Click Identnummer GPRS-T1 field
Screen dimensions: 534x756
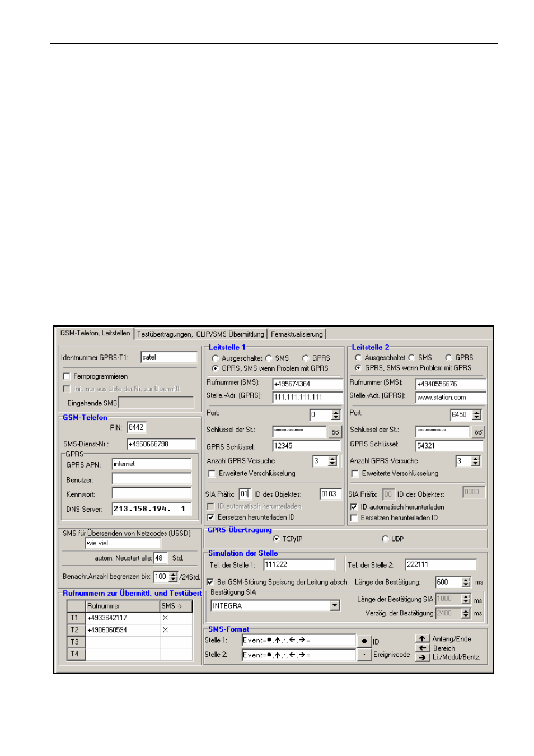point(169,357)
